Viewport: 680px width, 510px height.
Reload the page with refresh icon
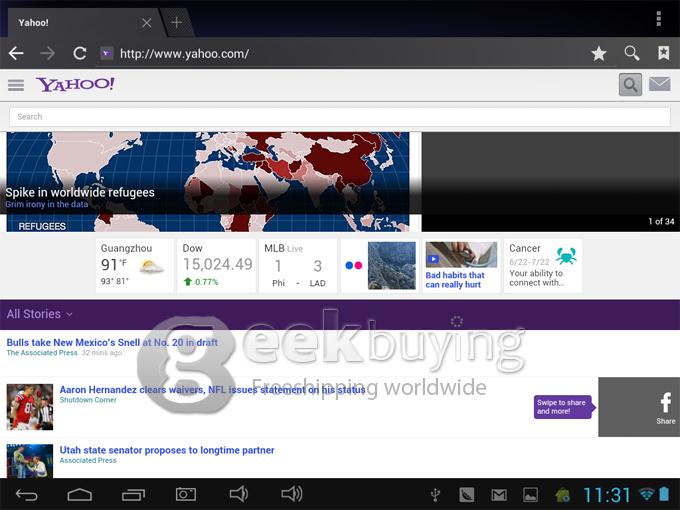(79, 53)
